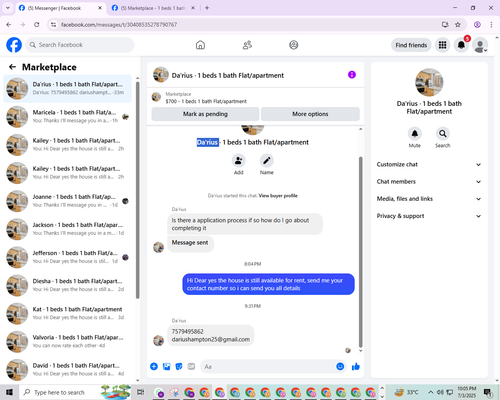
Task: Attach a photo with the image icon
Action: pos(166,367)
